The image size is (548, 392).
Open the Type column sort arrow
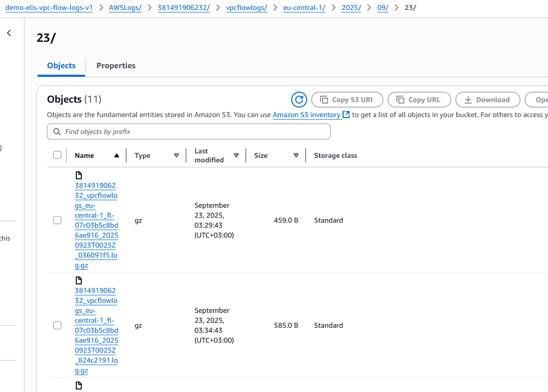coord(176,155)
